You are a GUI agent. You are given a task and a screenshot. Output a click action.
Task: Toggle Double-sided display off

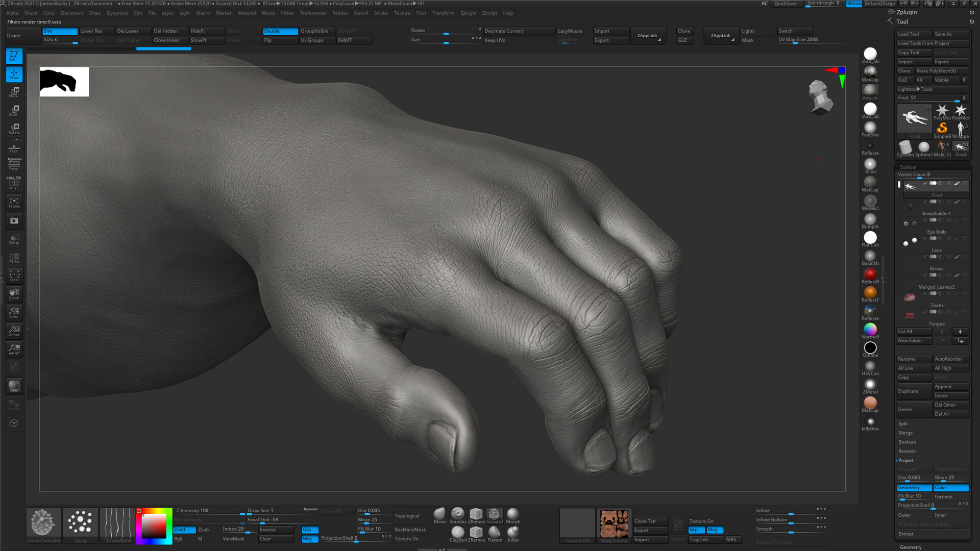[280, 31]
